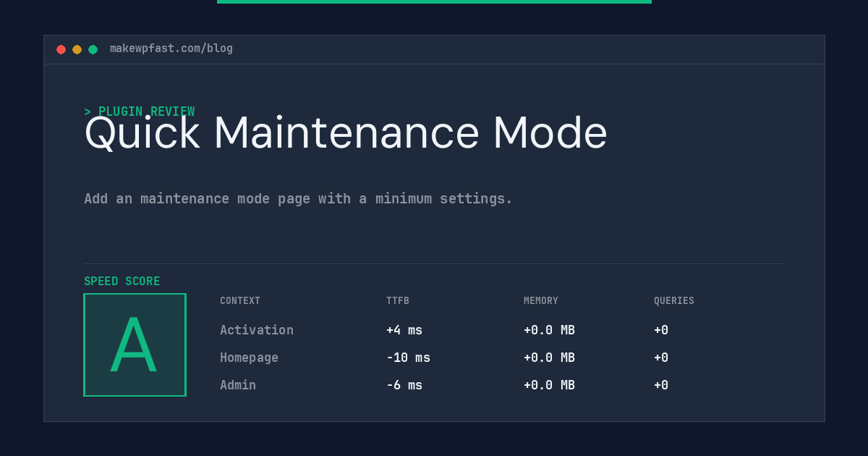The height and width of the screenshot is (456, 868).
Task: Click the QUERIES column header
Action: pos(674,301)
